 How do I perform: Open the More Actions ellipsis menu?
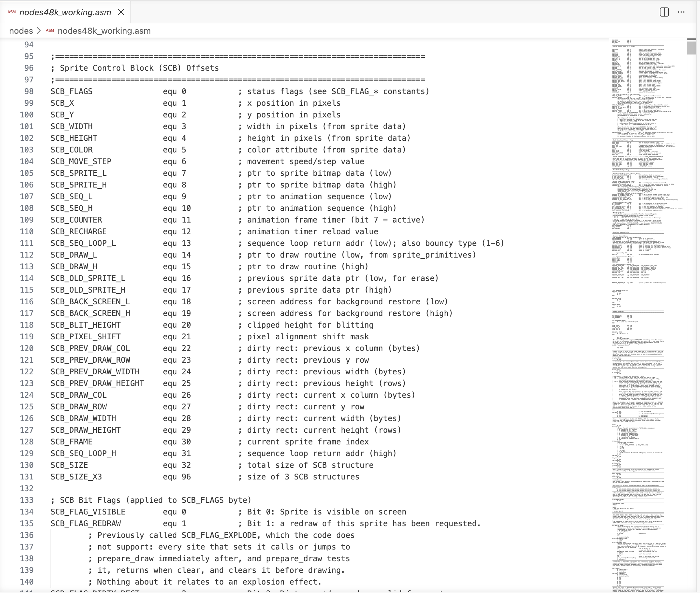[681, 12]
